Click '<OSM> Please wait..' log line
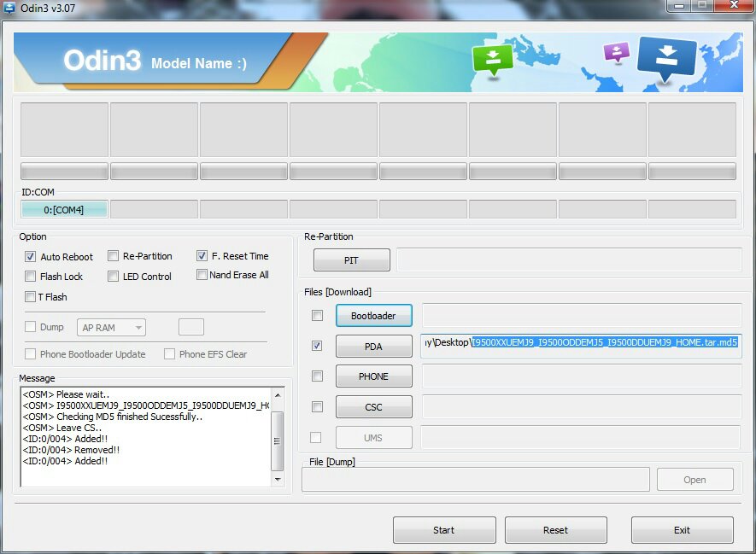The width and height of the screenshot is (756, 554). pos(66,394)
